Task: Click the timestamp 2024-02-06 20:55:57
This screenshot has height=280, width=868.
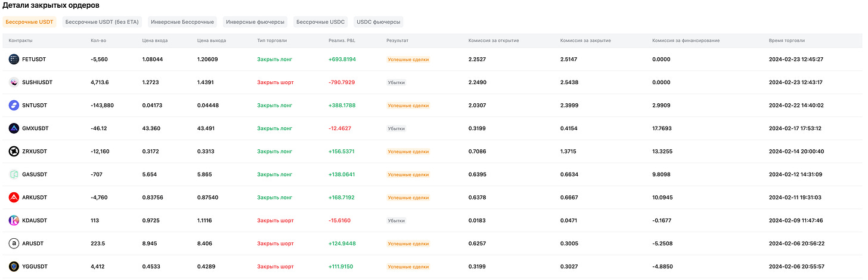Action: coord(796,266)
